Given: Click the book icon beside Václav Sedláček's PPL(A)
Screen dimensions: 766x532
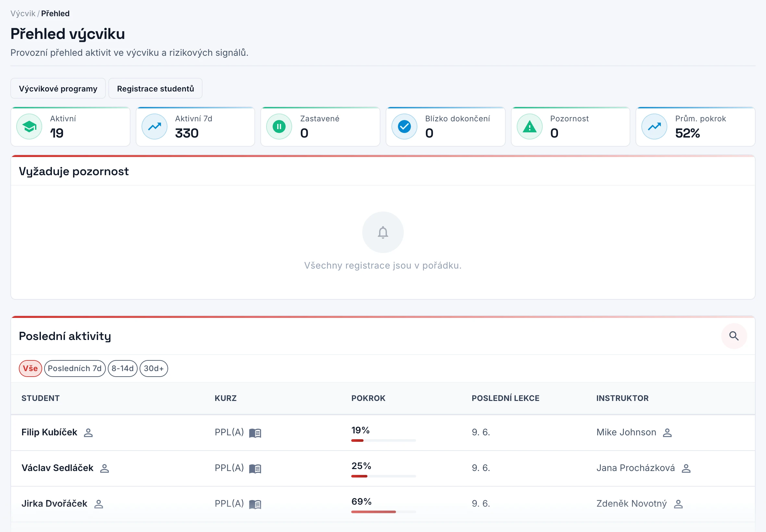Looking at the screenshot, I should click(255, 468).
